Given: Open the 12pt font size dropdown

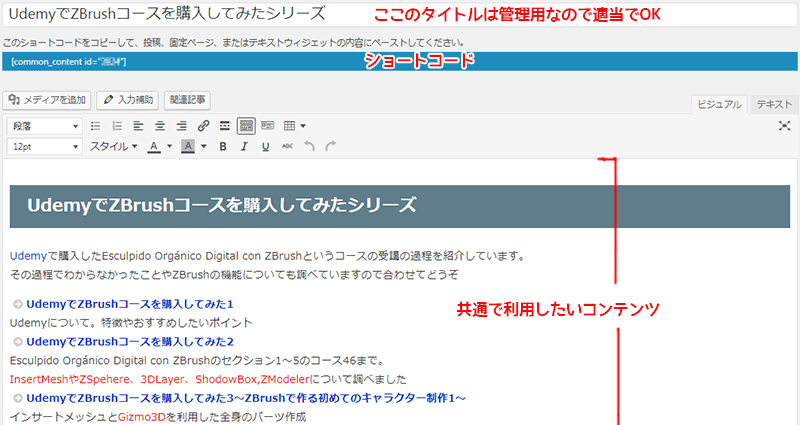Looking at the screenshot, I should click(45, 147).
